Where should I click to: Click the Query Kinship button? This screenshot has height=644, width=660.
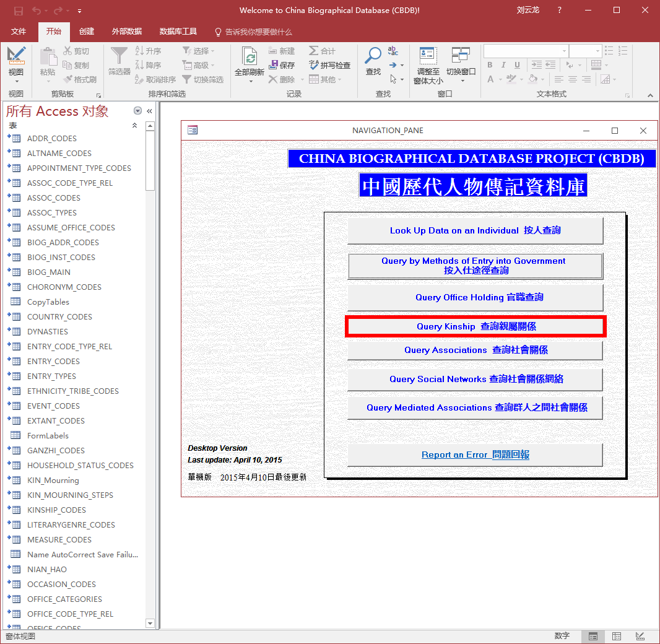(475, 326)
